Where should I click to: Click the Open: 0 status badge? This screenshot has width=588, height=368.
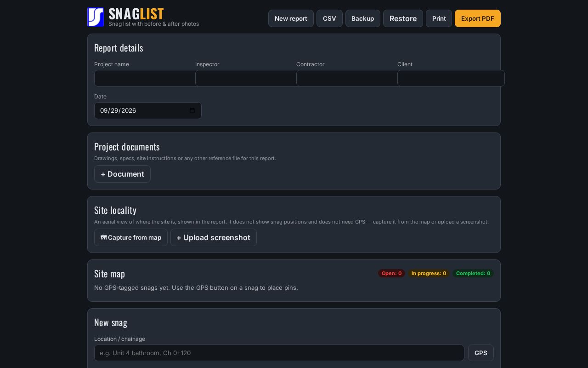click(392, 273)
